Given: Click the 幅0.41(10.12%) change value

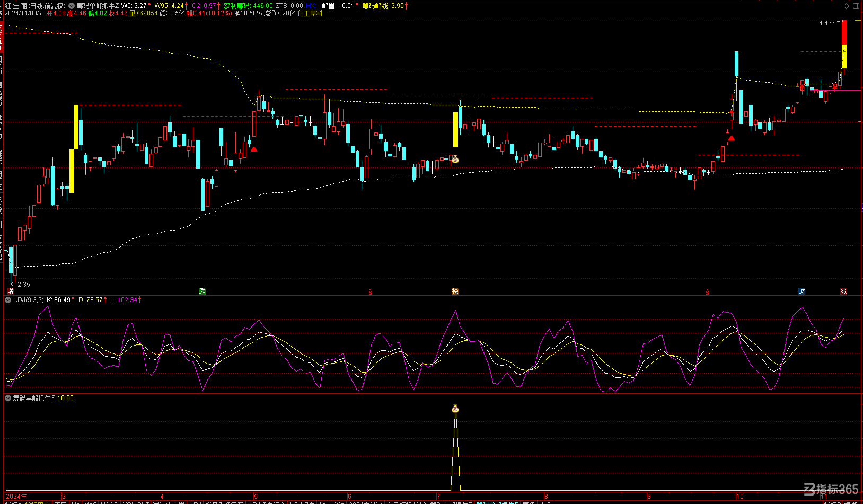Looking at the screenshot, I should [x=209, y=13].
